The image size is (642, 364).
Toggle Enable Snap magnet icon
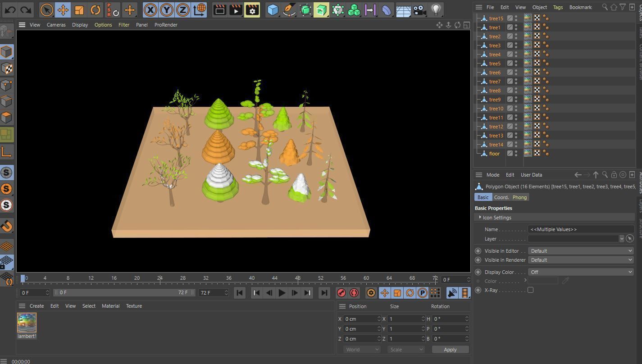coord(7,225)
